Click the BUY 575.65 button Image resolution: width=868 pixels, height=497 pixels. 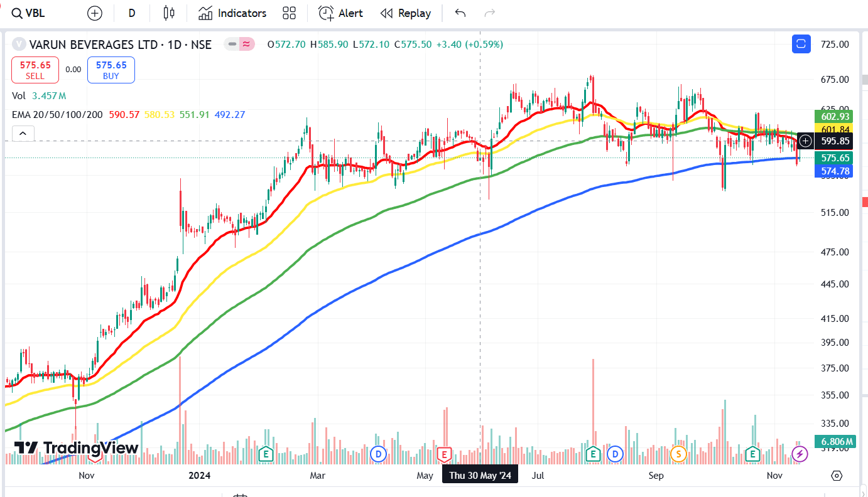tap(111, 70)
